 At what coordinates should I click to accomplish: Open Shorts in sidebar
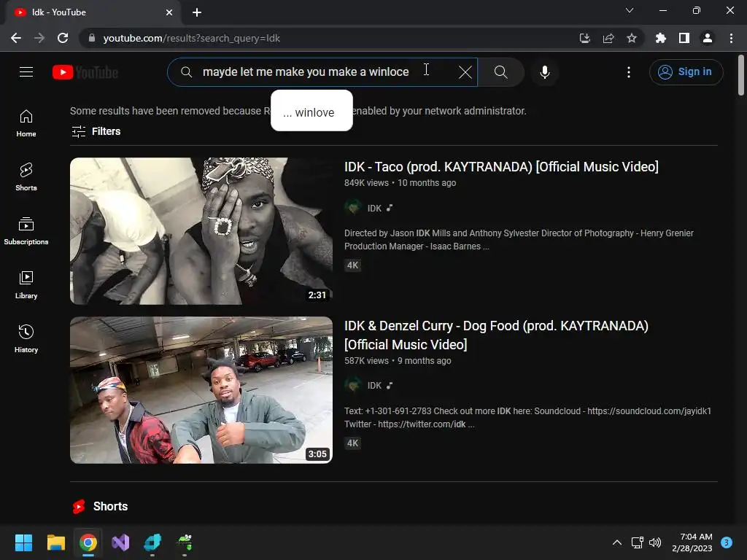pos(26,177)
